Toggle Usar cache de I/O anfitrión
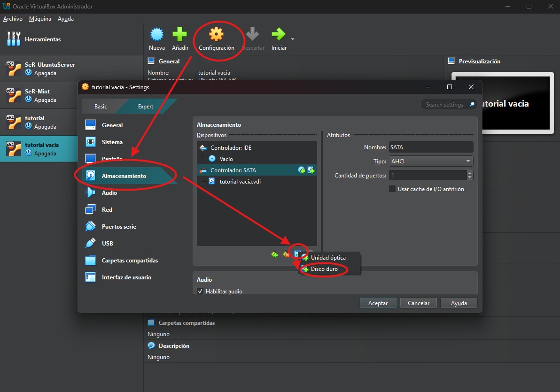The height and width of the screenshot is (392, 560). pyautogui.click(x=392, y=189)
